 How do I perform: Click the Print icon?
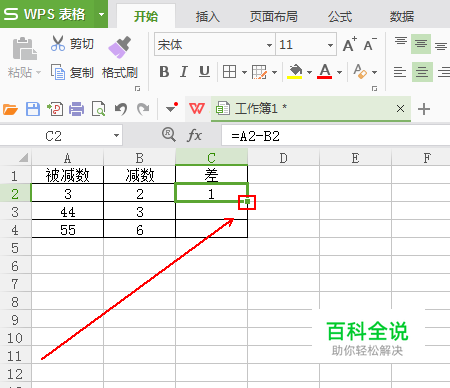point(77,109)
